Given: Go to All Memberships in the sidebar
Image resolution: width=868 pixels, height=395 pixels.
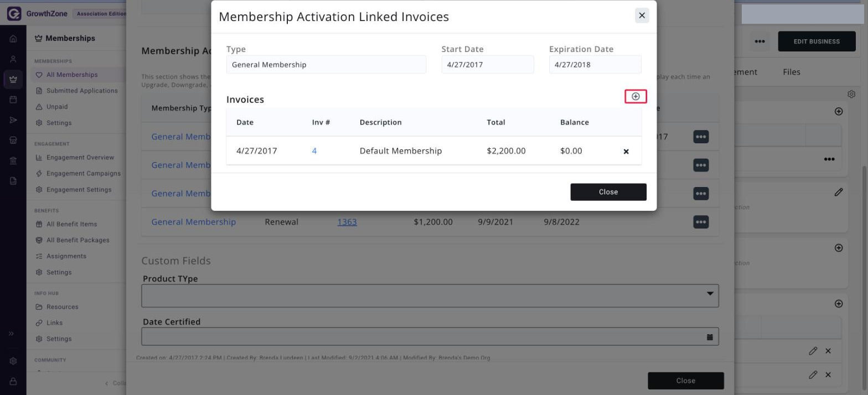Looking at the screenshot, I should click(72, 75).
